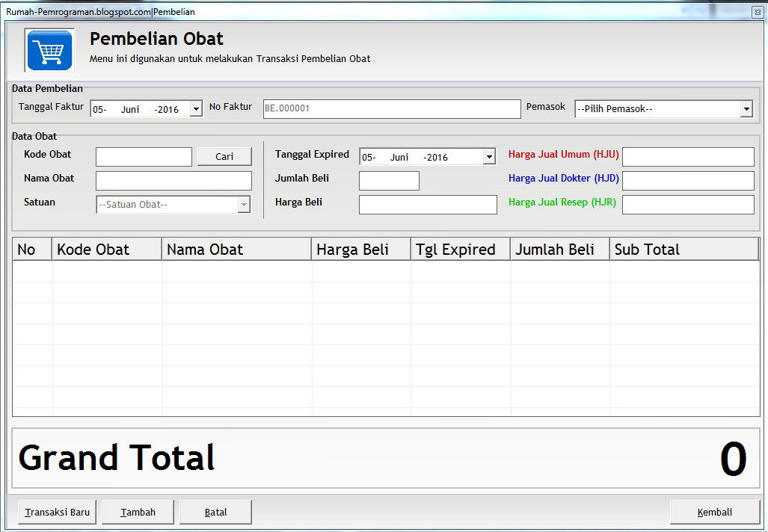Image resolution: width=768 pixels, height=532 pixels.
Task: Open the Pemasok supplier dropdown
Action: coord(746,108)
